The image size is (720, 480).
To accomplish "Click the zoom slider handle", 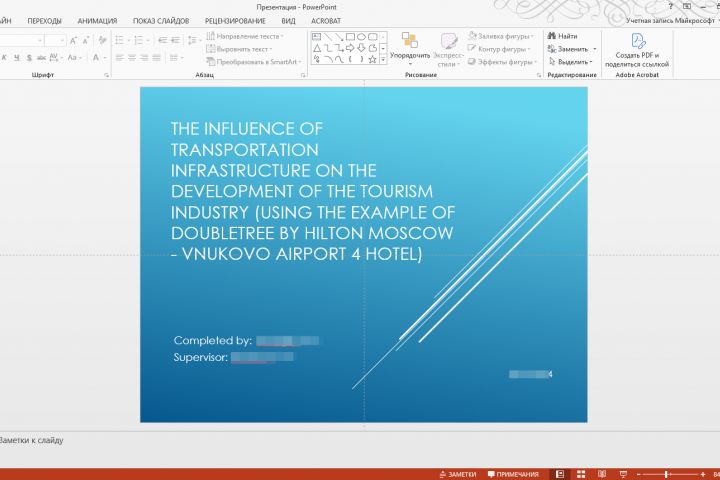I will coord(666,474).
